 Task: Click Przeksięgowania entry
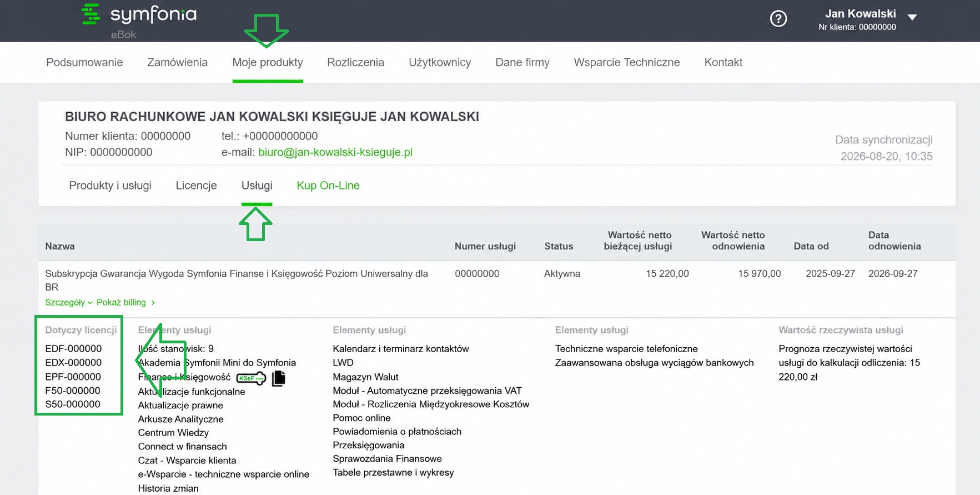(369, 445)
